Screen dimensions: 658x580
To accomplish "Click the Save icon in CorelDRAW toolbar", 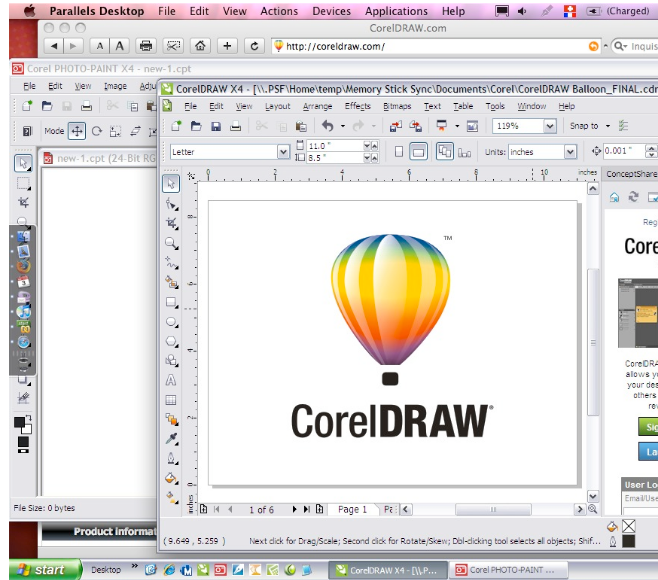I will 215,126.
